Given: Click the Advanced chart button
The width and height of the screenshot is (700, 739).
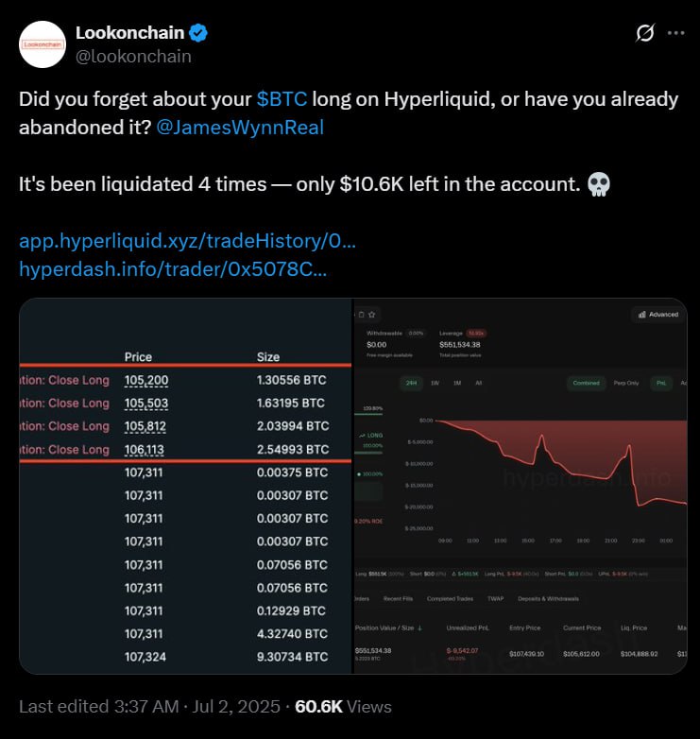Looking at the screenshot, I should click(658, 315).
